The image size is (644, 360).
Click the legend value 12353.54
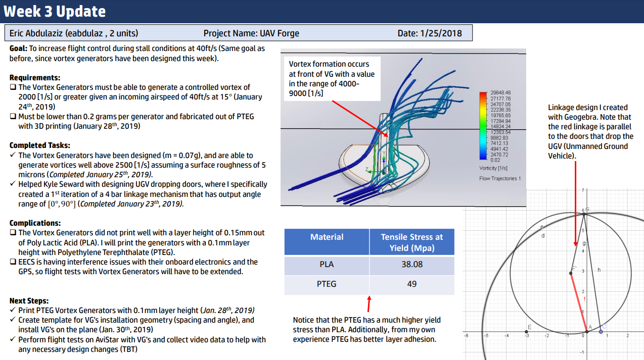click(501, 132)
